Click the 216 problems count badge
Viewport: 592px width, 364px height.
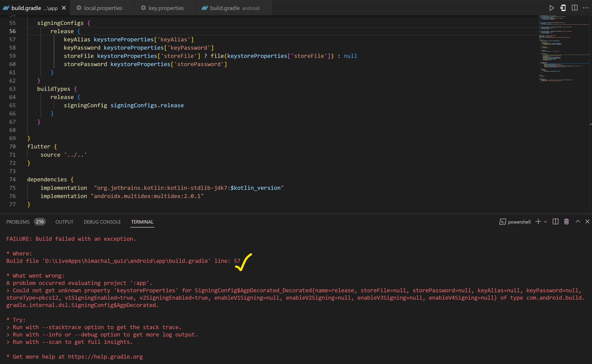point(40,221)
